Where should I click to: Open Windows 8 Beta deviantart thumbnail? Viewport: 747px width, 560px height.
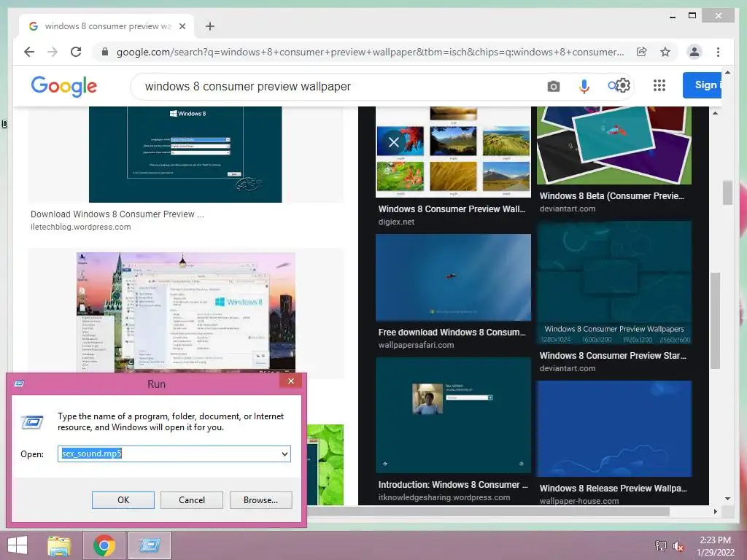[614, 145]
